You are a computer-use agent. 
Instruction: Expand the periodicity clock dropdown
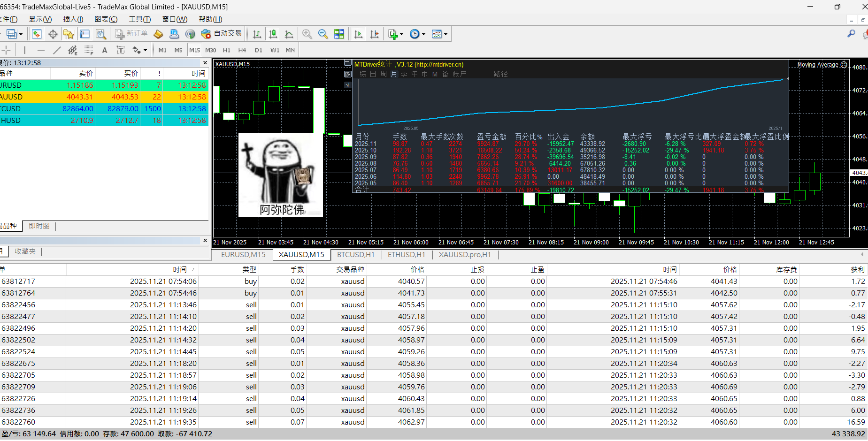pyautogui.click(x=423, y=34)
